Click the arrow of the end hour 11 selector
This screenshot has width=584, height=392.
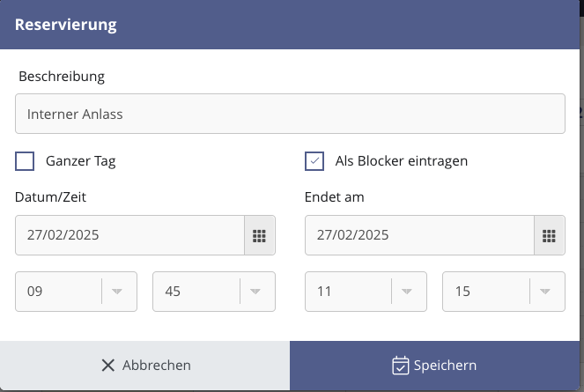click(407, 292)
